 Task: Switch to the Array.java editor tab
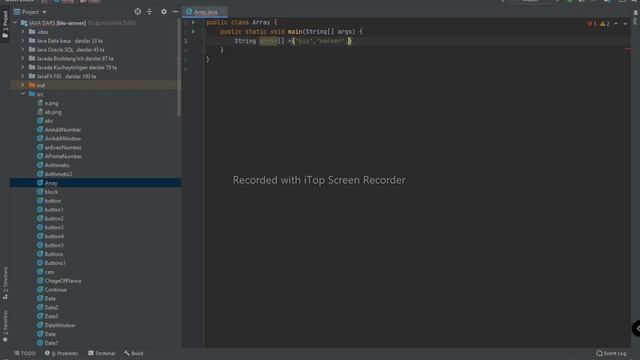point(205,12)
